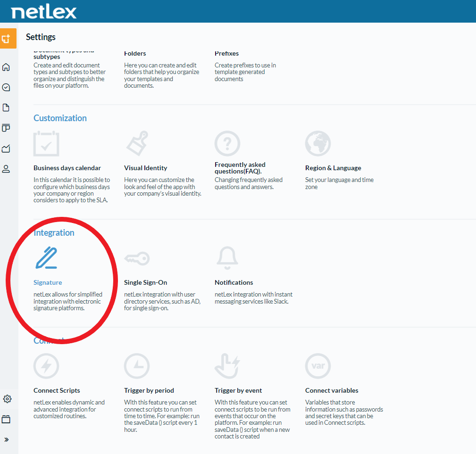Click 'netLex integration with instant messaging' description
476x454 pixels.
click(253, 298)
